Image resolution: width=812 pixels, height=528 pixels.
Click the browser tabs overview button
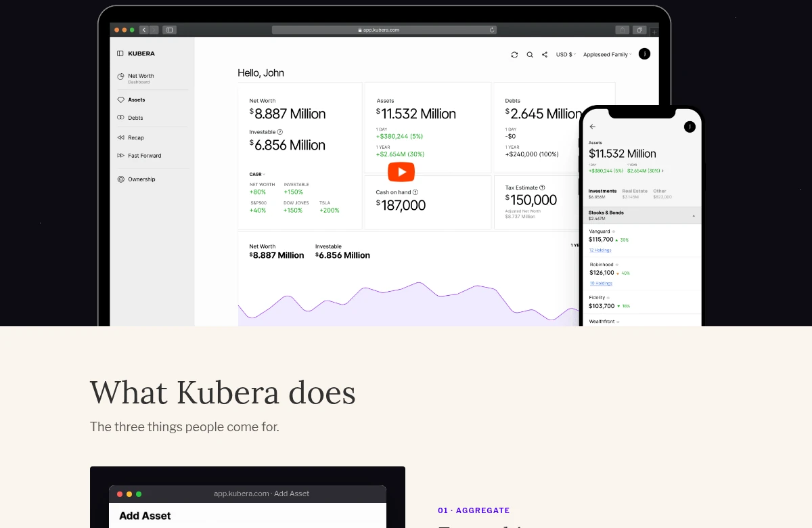[x=639, y=30]
